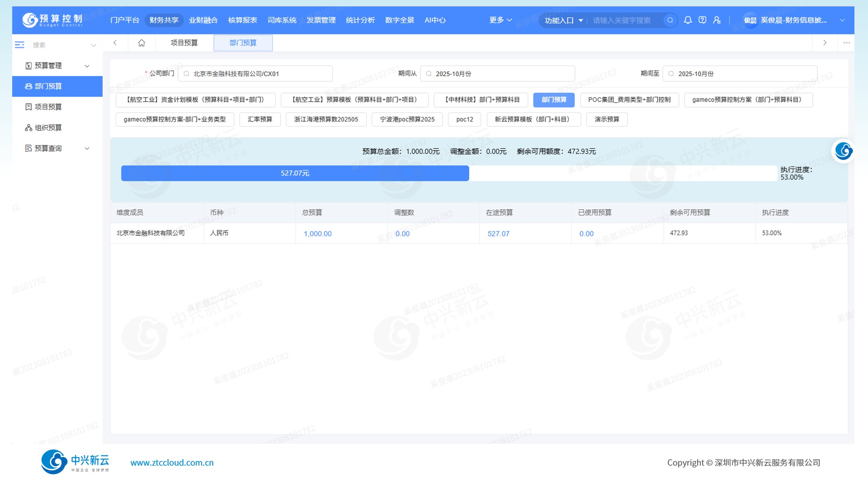The image size is (868, 488).
Task: Select the highlighted 部门预算 template button
Action: [554, 100]
